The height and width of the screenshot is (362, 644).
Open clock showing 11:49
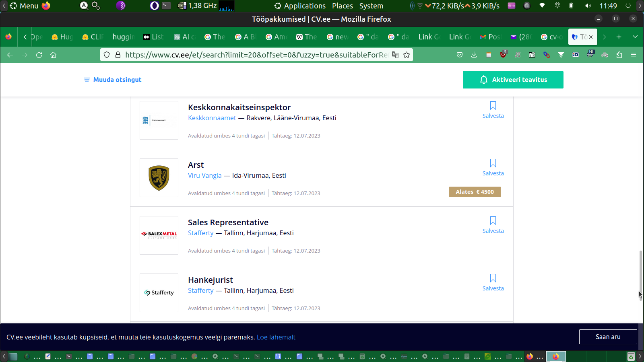608,6
